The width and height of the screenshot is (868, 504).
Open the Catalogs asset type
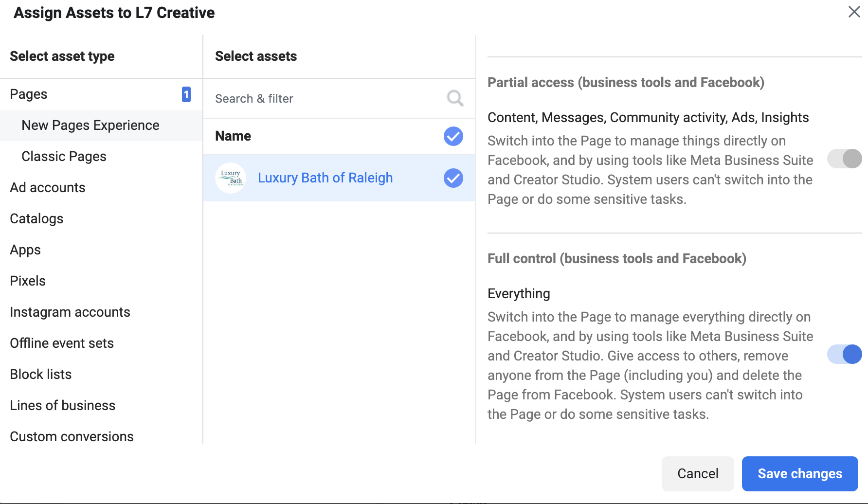point(36,218)
